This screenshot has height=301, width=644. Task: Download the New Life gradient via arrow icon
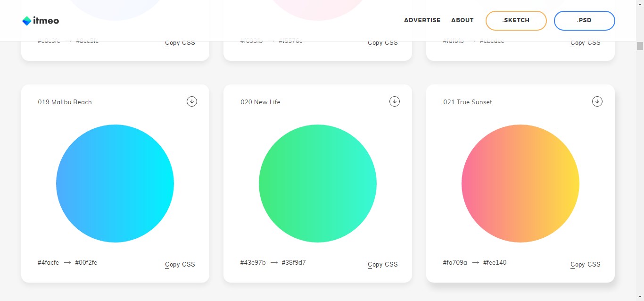point(395,101)
